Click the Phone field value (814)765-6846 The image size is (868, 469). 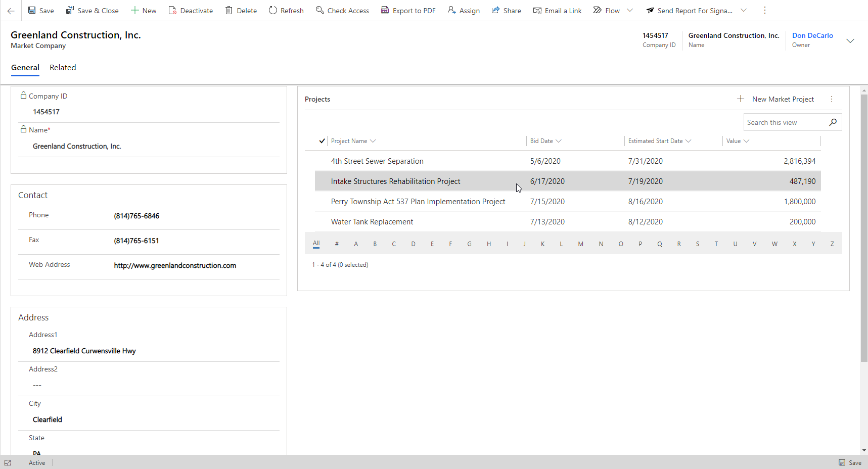click(x=136, y=216)
